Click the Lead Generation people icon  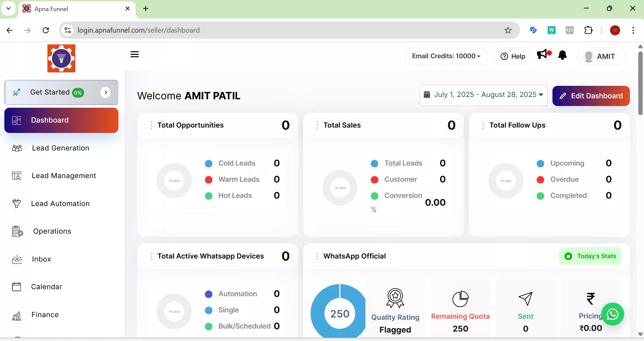[x=17, y=148]
